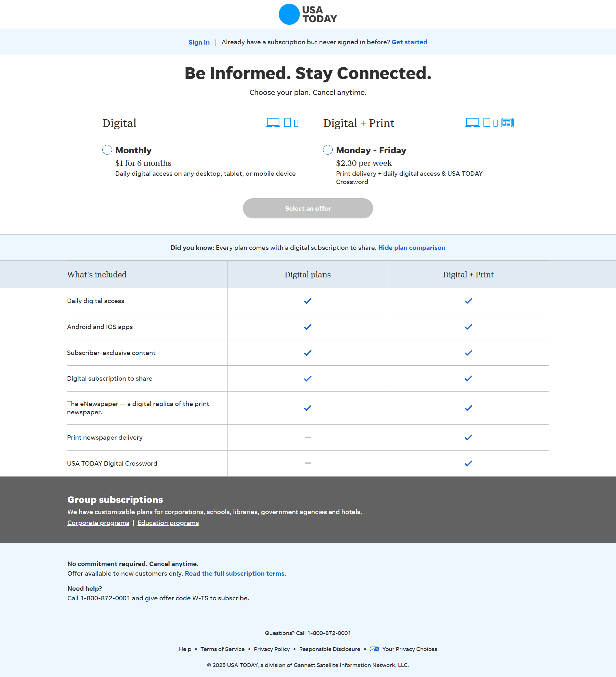
Task: Open the Sign In link
Action: [199, 42]
